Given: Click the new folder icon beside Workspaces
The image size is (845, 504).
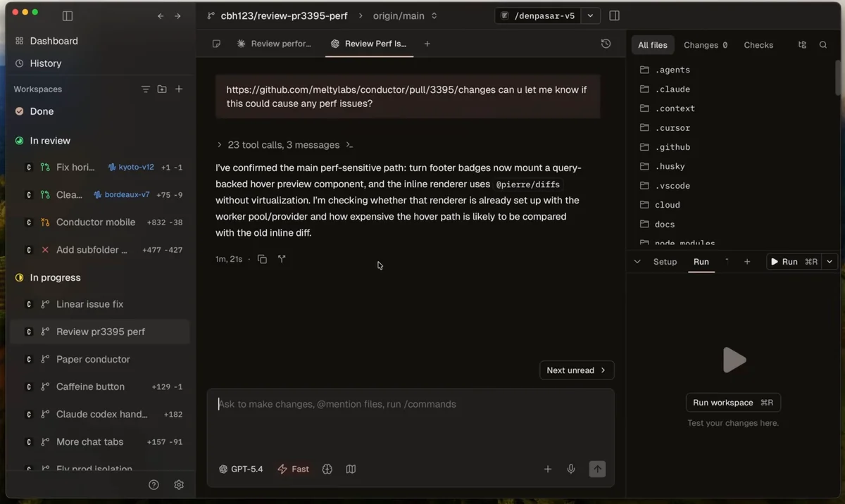Looking at the screenshot, I should coord(162,89).
